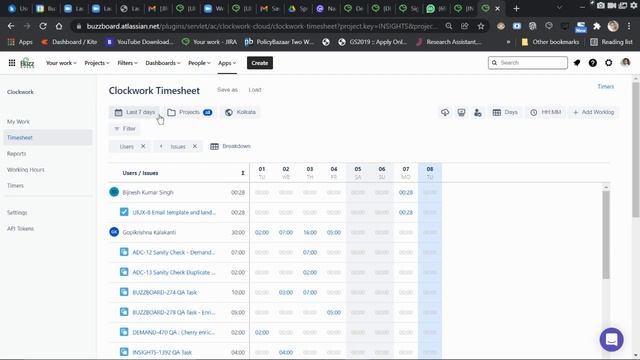Click the checkbox icon of UIUX-8 Email template

[x=124, y=212]
